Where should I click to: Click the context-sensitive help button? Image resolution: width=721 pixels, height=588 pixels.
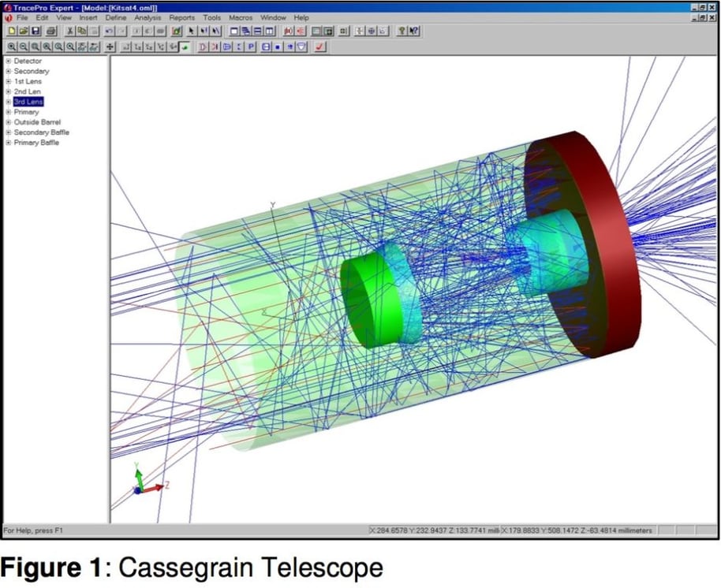(x=413, y=32)
